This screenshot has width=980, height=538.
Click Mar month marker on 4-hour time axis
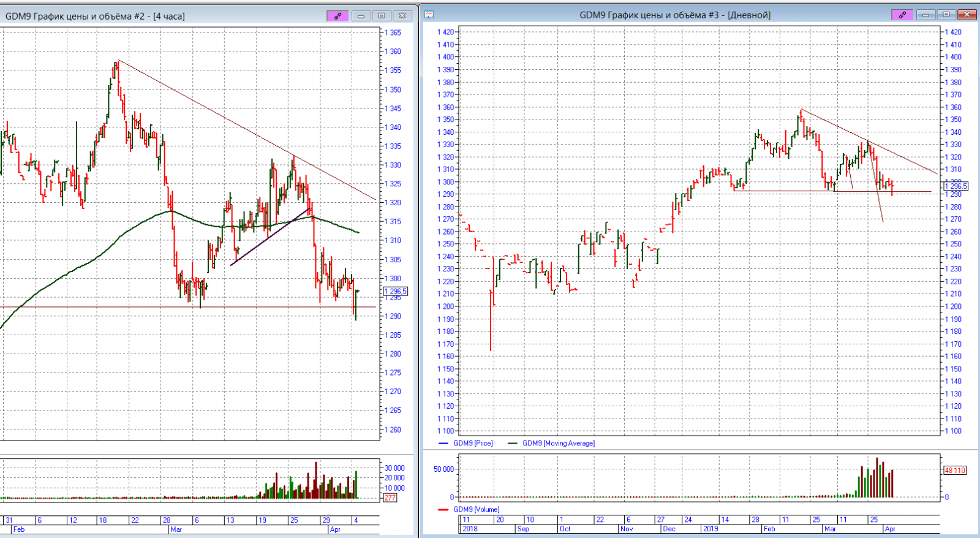pyautogui.click(x=176, y=529)
